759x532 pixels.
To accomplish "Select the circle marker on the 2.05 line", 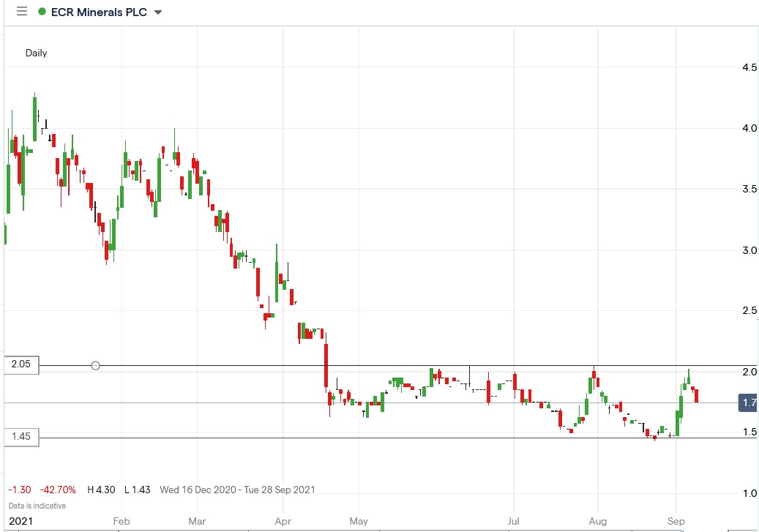I will (95, 365).
